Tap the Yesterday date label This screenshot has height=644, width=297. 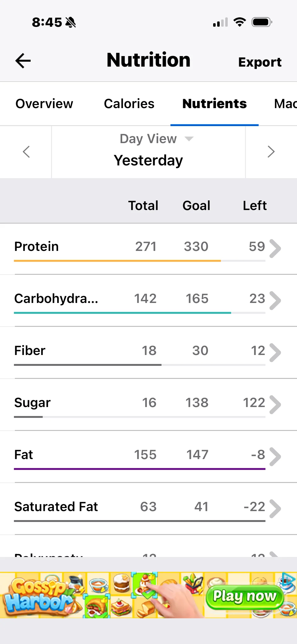(148, 160)
